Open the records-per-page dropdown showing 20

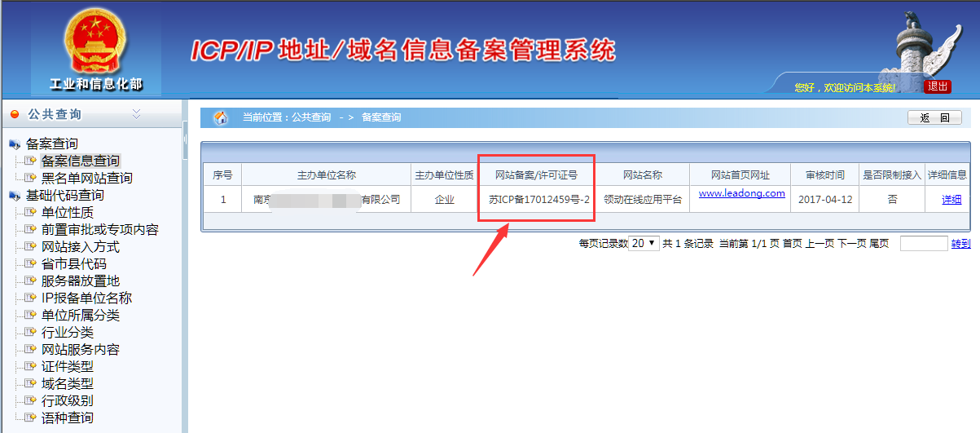(x=644, y=243)
